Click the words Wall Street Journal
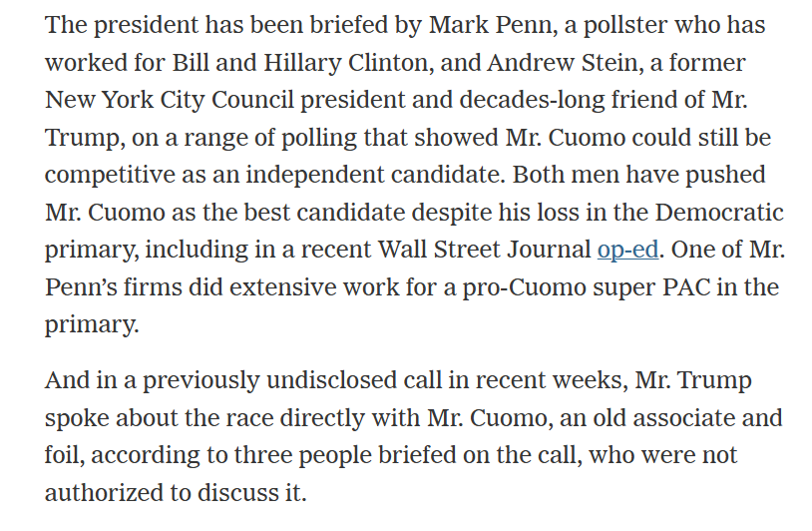 pos(484,250)
